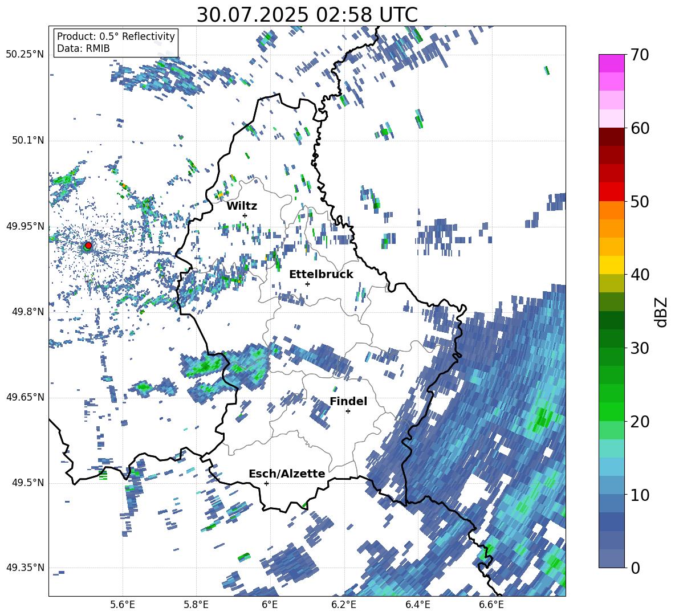Image resolution: width=675 pixels, height=616 pixels.
Task: Click the 5.6°E longitude label
Action: pyautogui.click(x=122, y=605)
